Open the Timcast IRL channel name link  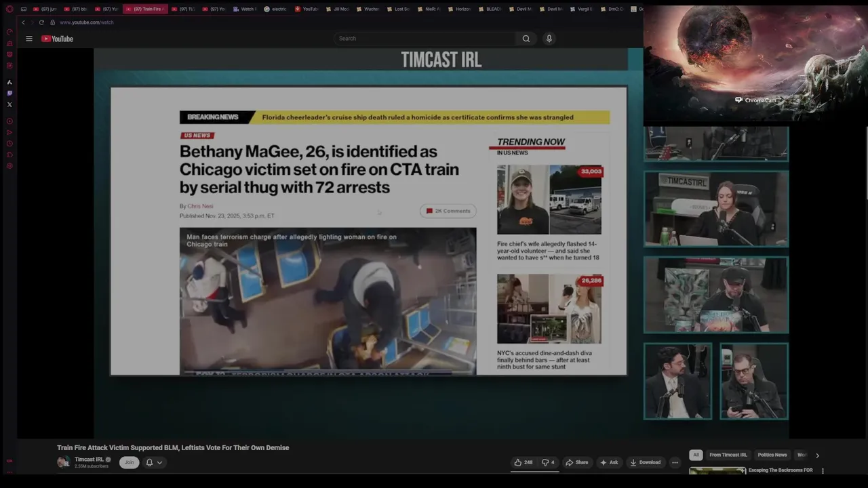point(89,460)
